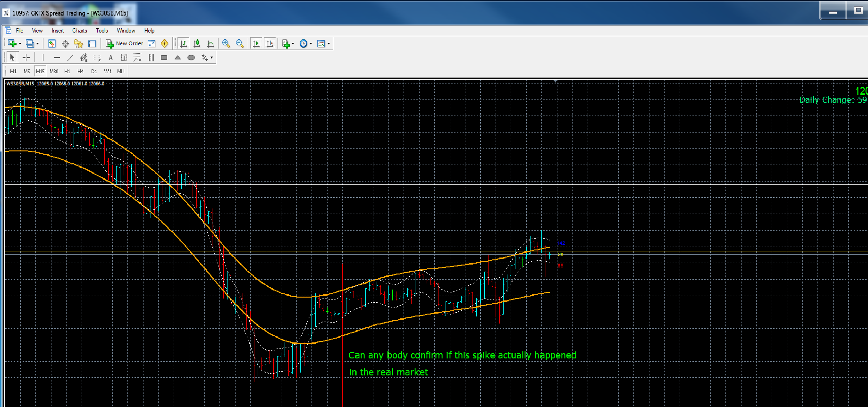Show the Market Watch window
Screen dimensions: 868x407
52,43
